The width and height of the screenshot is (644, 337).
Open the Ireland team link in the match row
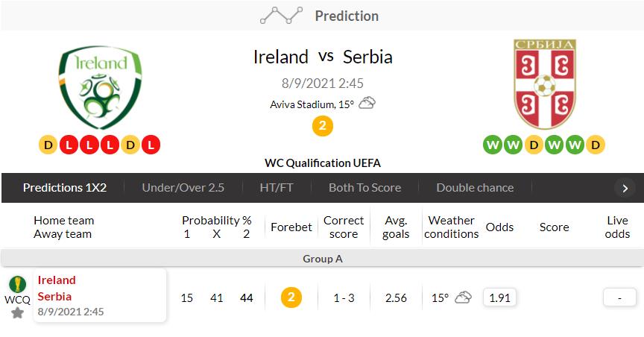click(x=57, y=280)
